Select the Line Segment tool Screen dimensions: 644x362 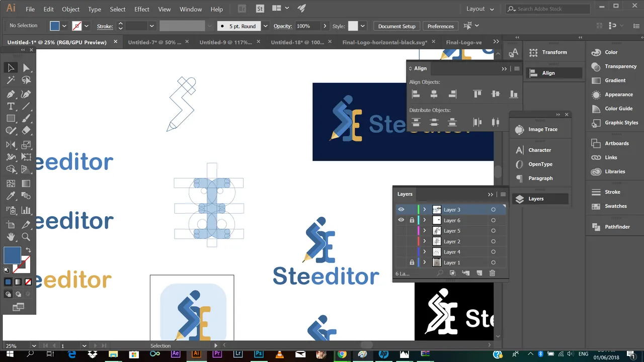tap(26, 106)
